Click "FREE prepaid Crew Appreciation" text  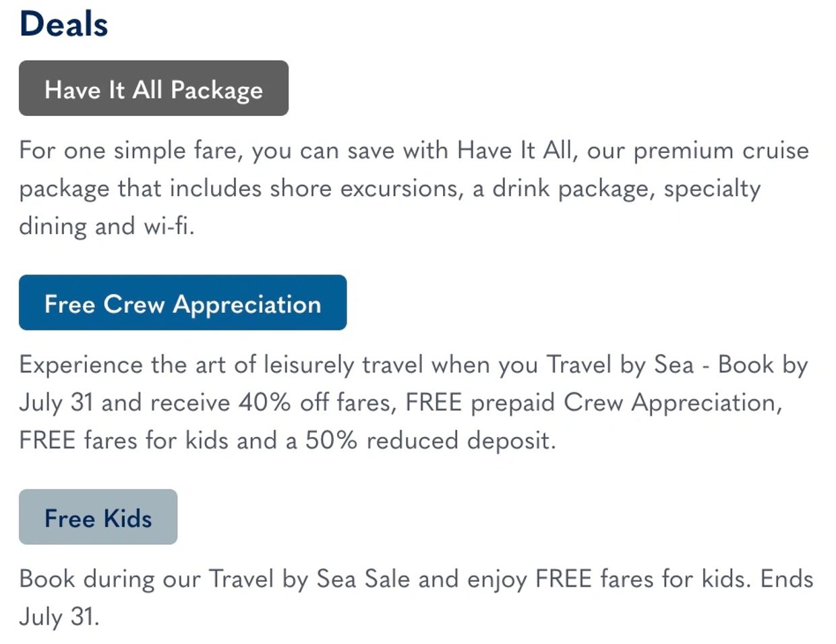(x=593, y=403)
